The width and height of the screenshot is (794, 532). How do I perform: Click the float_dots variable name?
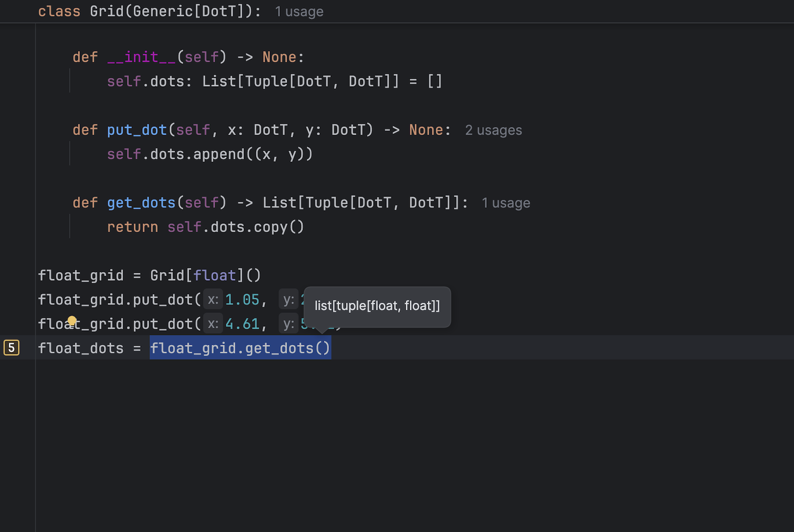(81, 348)
